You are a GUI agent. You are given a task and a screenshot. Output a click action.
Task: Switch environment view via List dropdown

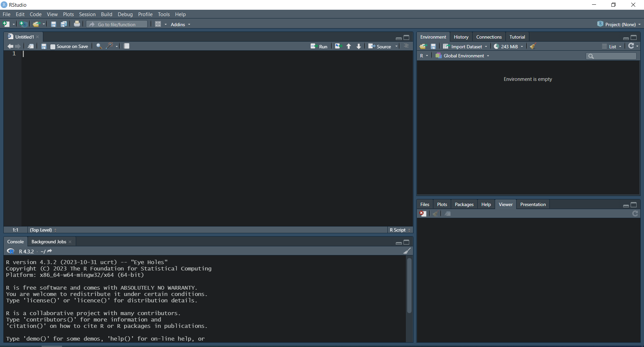click(x=612, y=46)
